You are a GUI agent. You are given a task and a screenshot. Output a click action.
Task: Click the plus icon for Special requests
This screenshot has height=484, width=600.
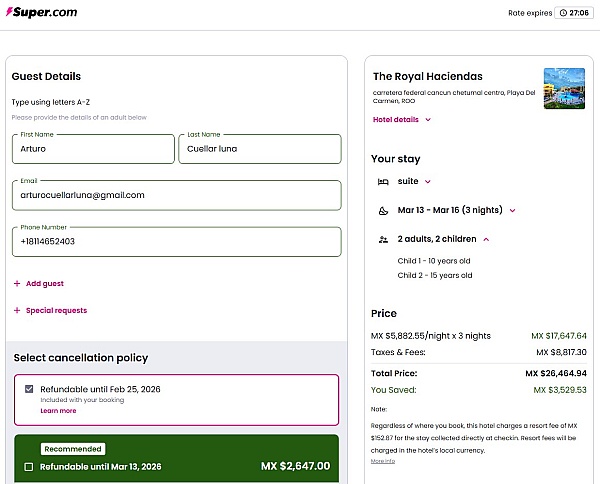pos(17,311)
